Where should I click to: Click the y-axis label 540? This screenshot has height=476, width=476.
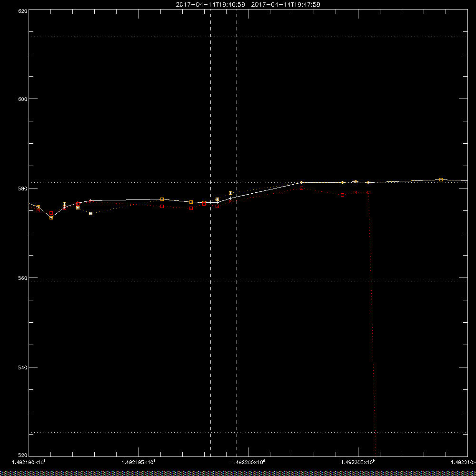23,367
